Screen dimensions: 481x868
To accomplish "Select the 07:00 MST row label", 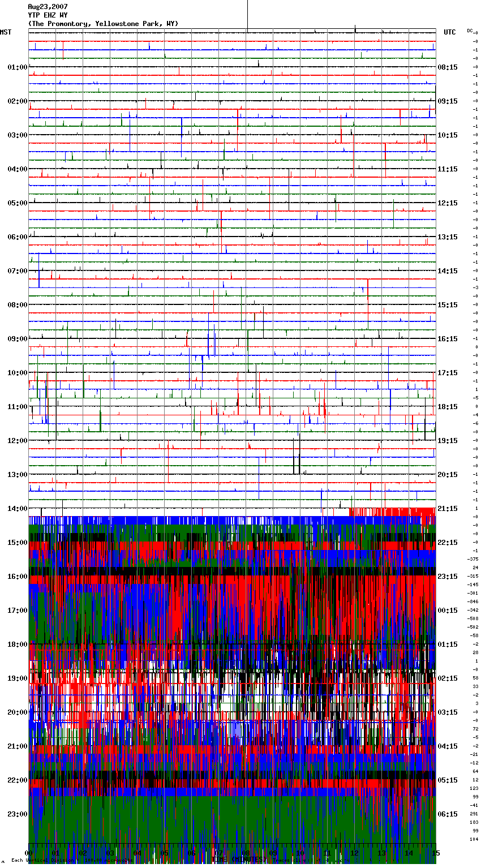I will [x=17, y=271].
